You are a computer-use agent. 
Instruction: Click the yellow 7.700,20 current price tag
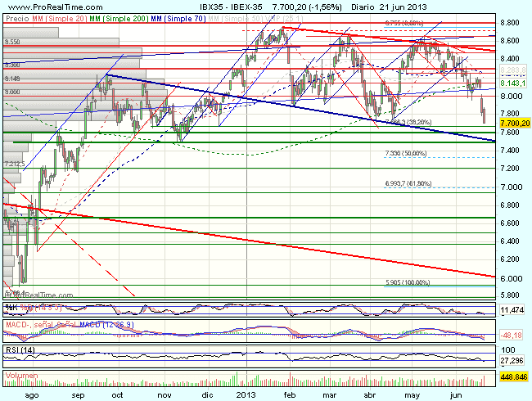(514, 123)
